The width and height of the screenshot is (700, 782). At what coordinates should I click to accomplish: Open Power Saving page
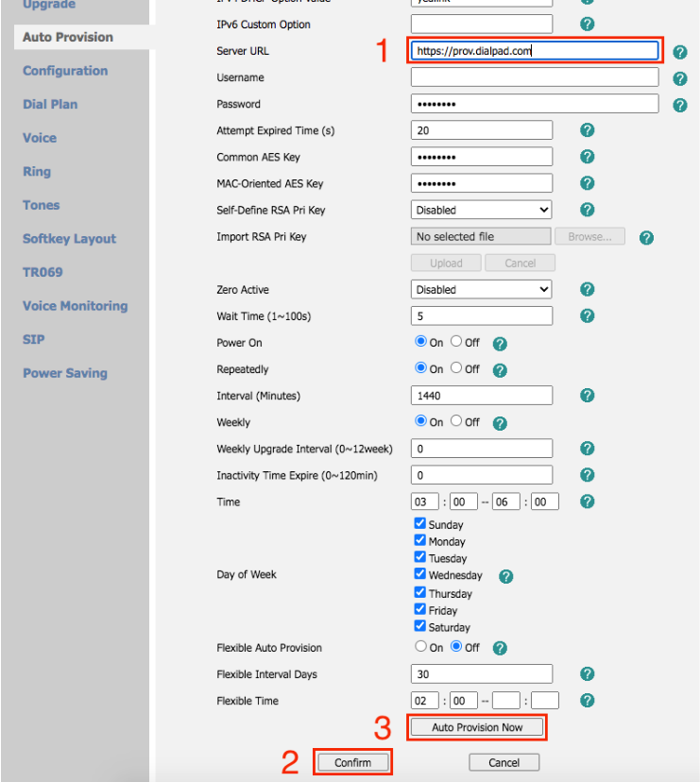(65, 373)
